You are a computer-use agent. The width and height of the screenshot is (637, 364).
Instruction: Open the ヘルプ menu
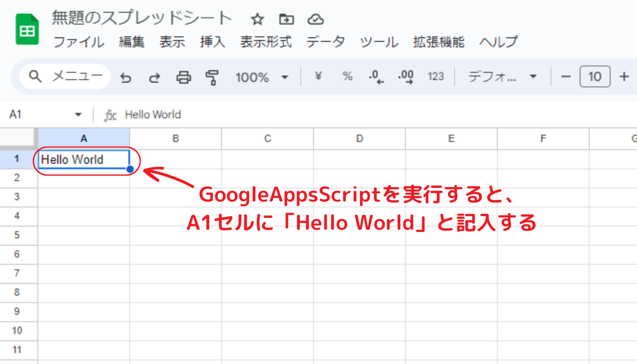[x=499, y=42]
